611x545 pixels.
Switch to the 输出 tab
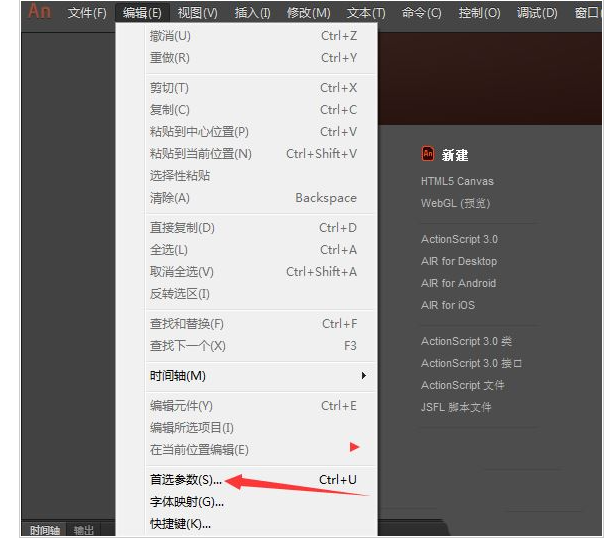point(84,531)
